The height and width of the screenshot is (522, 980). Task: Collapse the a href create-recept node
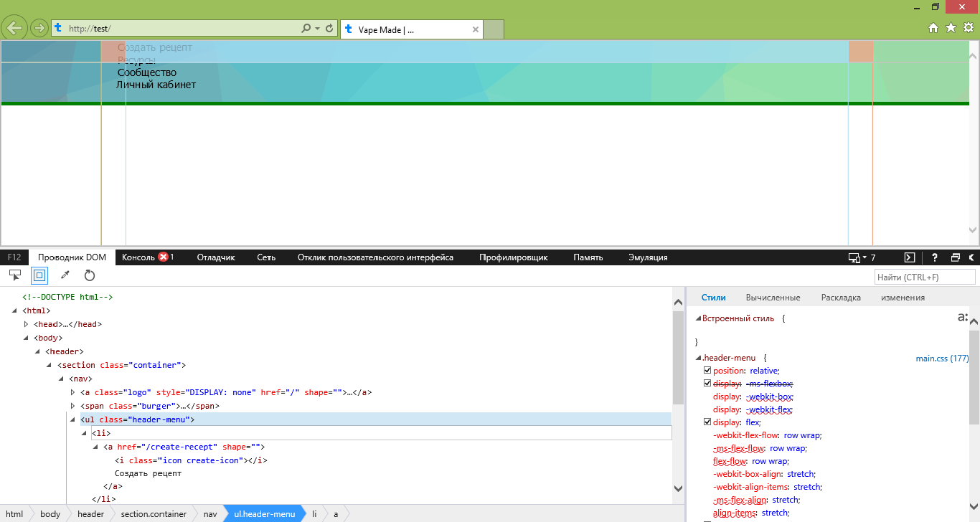(95, 447)
